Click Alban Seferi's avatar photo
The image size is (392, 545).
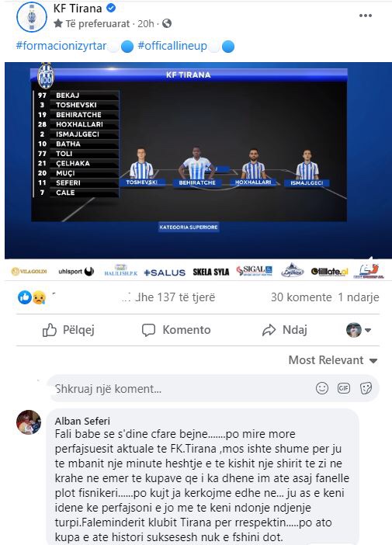29,422
